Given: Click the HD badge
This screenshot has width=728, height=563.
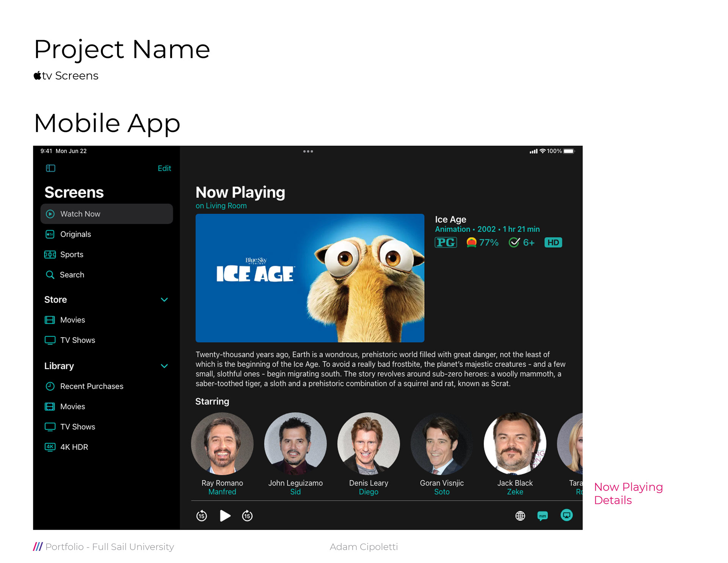Looking at the screenshot, I should pos(553,242).
